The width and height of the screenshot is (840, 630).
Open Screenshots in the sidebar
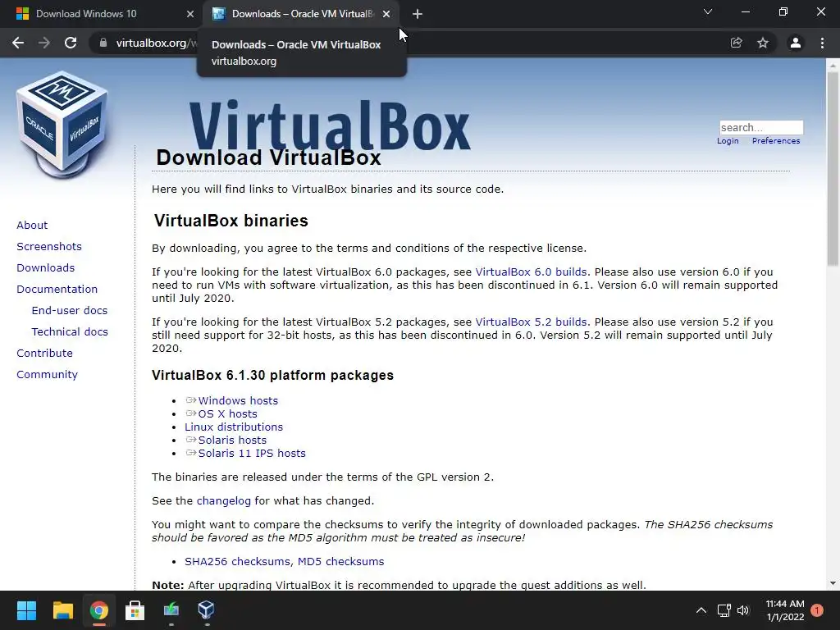point(49,246)
